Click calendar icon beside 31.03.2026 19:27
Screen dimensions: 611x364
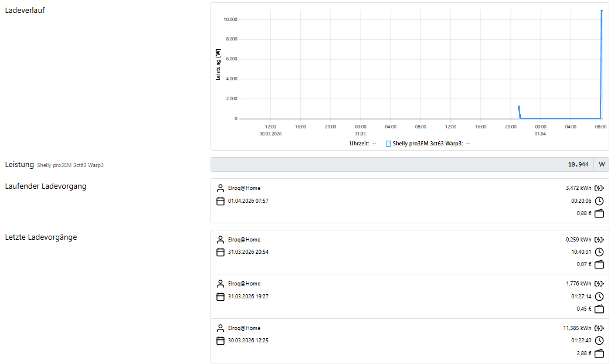[x=220, y=297]
